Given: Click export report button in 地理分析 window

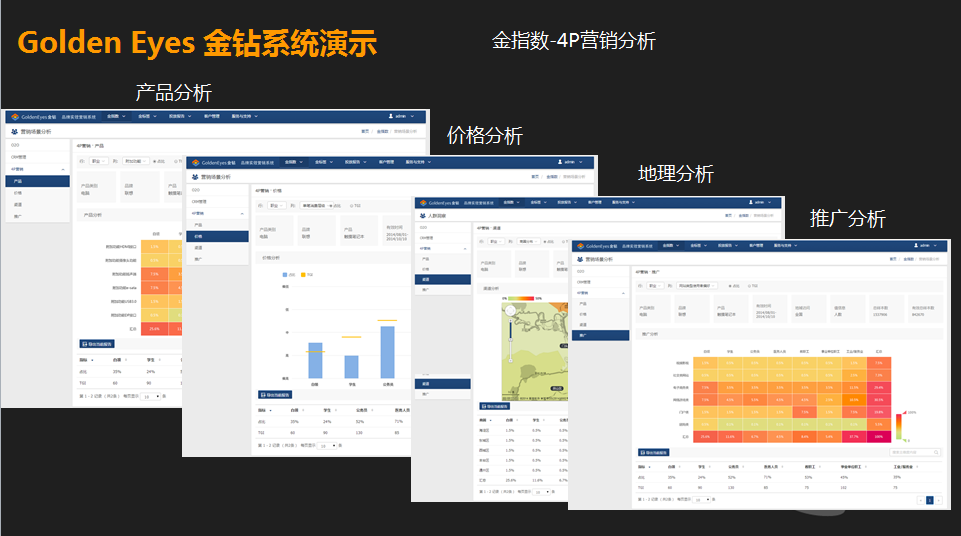Looking at the screenshot, I should (x=494, y=406).
